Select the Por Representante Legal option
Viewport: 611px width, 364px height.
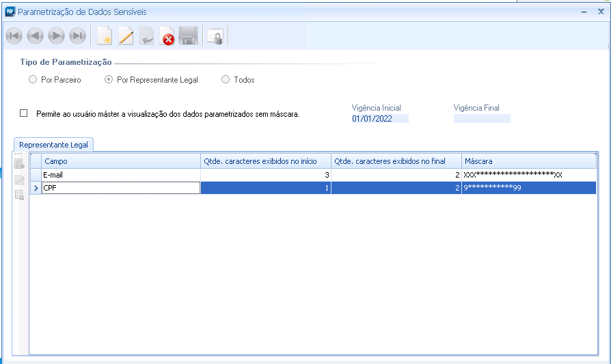pyautogui.click(x=109, y=79)
